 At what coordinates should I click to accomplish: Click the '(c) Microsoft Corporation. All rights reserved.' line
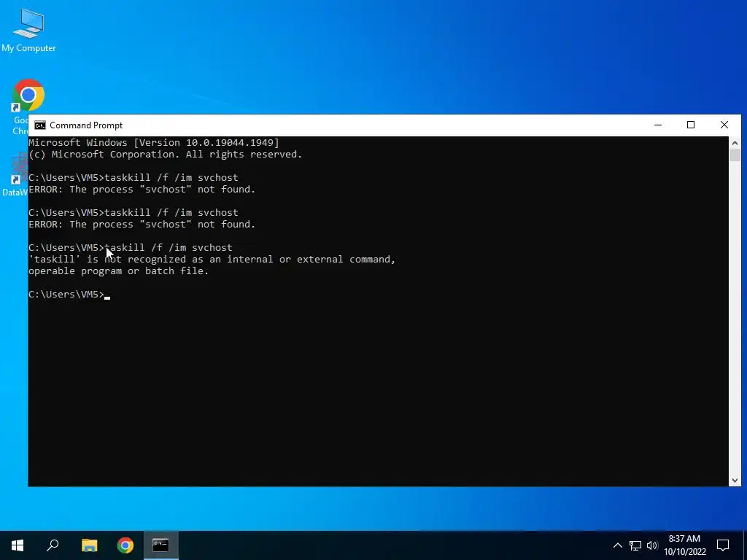point(166,155)
